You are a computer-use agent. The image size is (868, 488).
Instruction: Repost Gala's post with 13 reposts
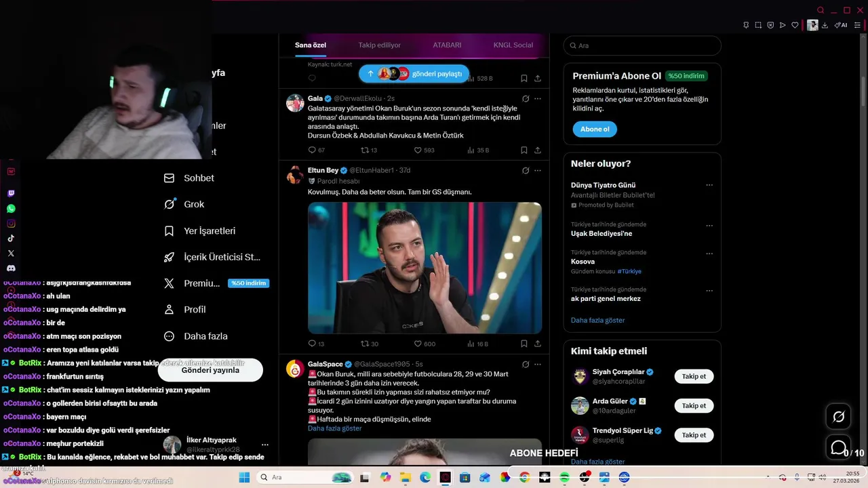point(365,150)
